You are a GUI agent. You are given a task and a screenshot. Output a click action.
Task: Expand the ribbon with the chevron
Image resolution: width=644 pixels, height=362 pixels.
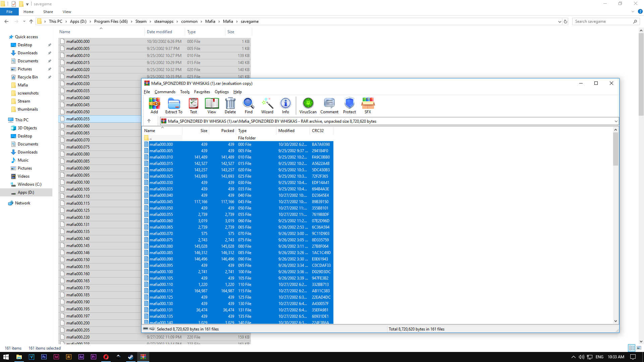click(633, 11)
